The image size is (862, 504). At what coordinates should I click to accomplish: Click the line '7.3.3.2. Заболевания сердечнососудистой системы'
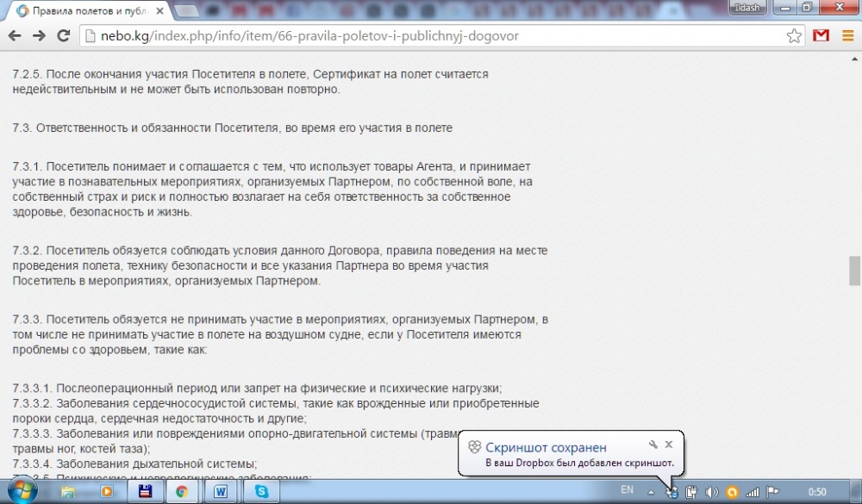(276, 411)
